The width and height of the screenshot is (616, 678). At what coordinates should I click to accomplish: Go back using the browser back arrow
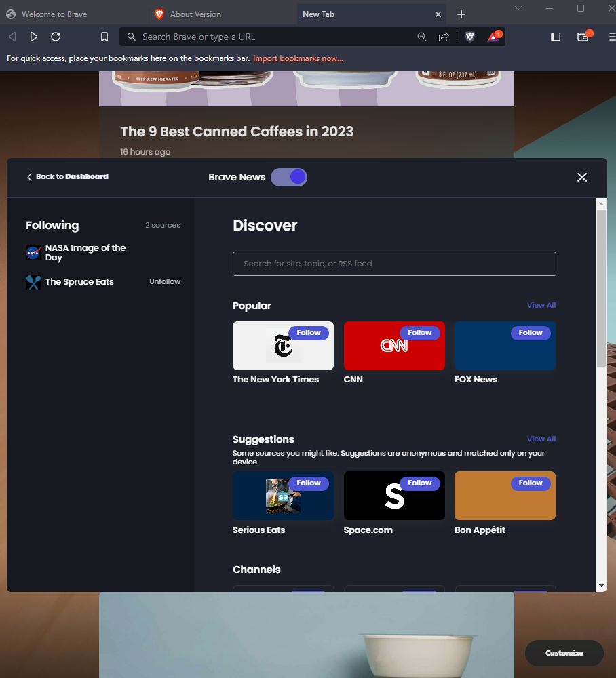point(12,37)
